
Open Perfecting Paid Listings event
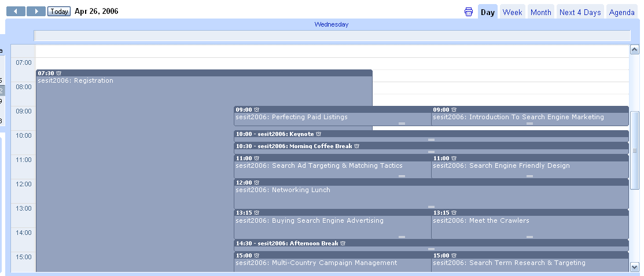click(292, 117)
